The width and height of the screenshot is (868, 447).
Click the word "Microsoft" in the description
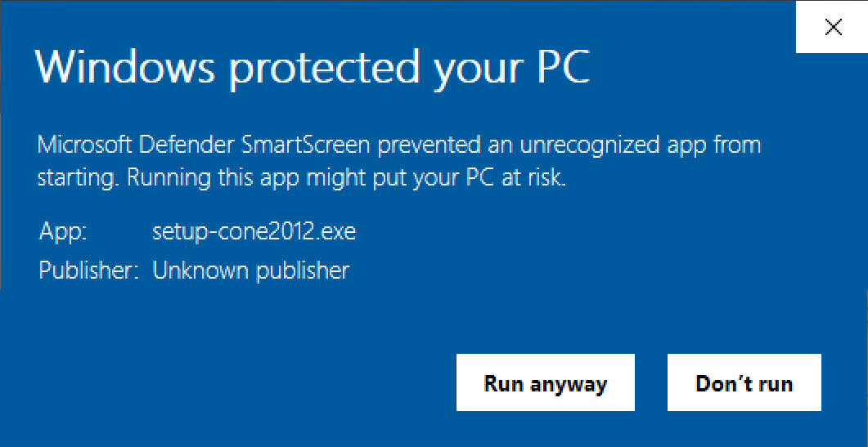point(84,145)
